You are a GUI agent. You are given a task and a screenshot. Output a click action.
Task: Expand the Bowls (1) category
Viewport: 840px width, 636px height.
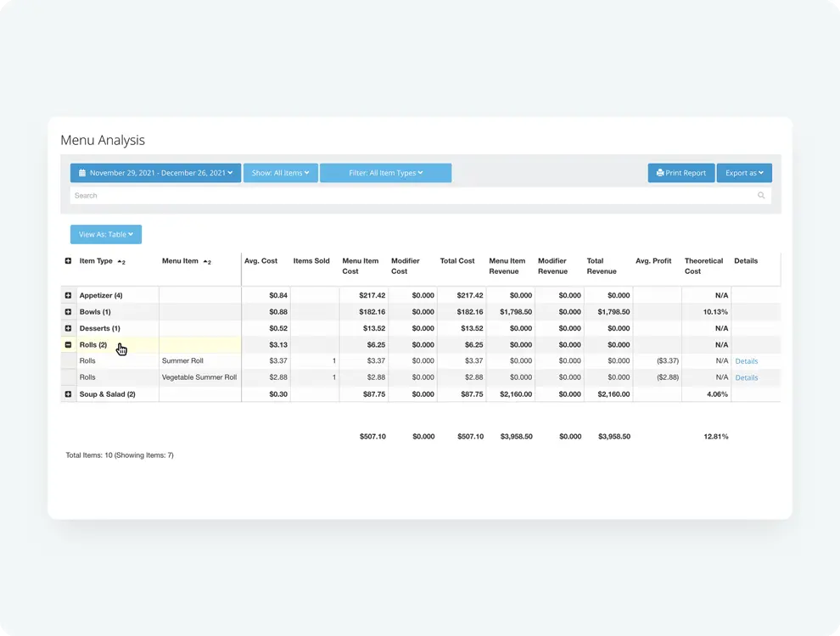(69, 312)
